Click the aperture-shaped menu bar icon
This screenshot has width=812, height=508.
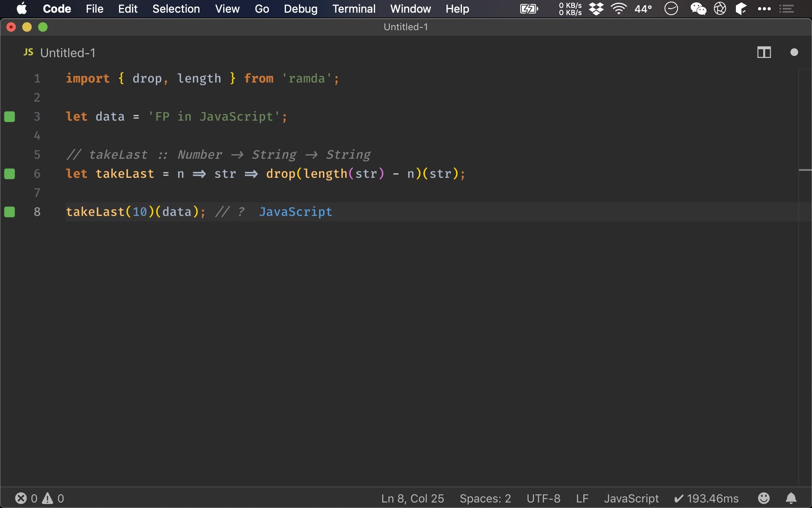(x=720, y=8)
